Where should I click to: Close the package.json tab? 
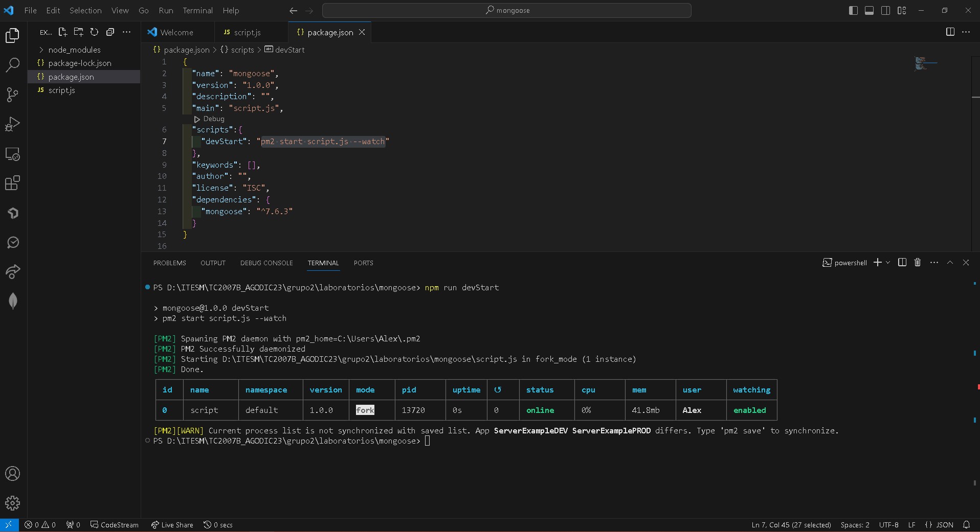(362, 32)
